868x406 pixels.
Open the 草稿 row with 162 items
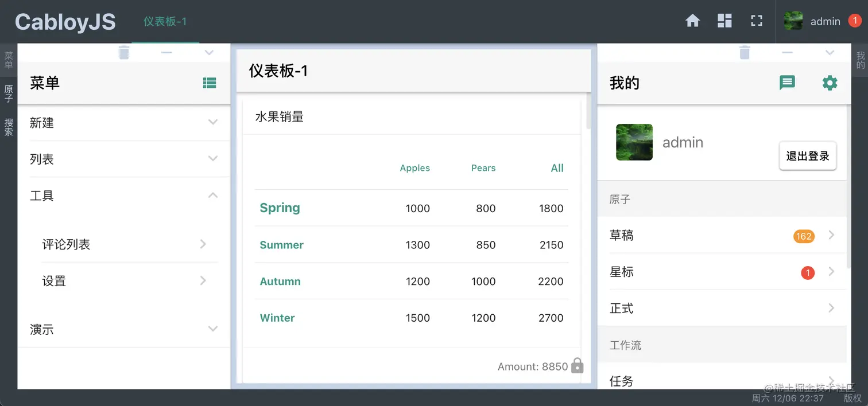[x=722, y=235]
